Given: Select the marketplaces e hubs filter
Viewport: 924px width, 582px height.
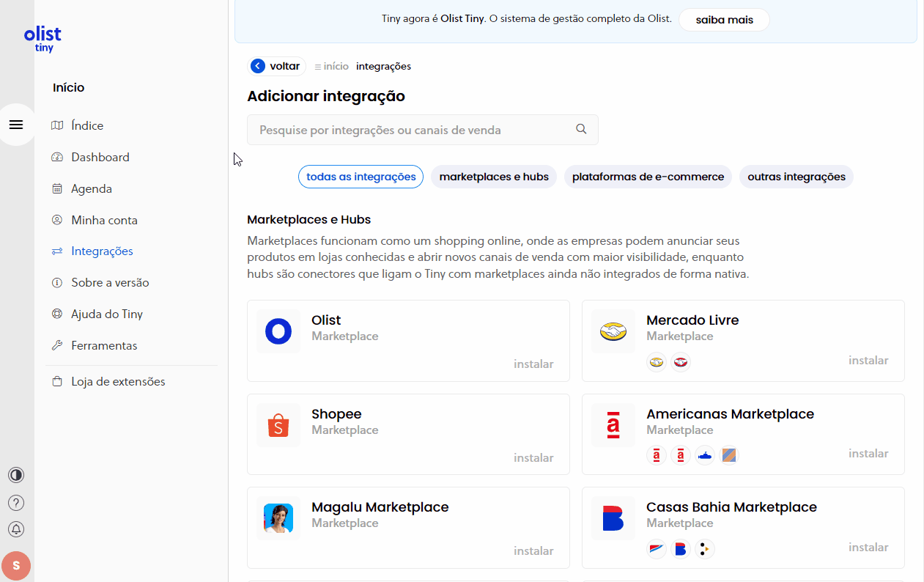Looking at the screenshot, I should click(494, 177).
